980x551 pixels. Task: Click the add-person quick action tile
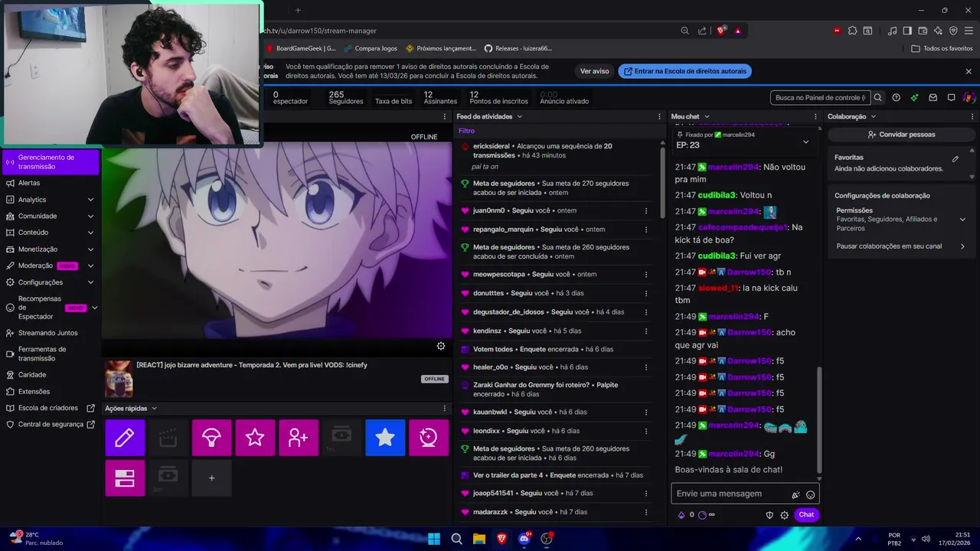(x=299, y=438)
